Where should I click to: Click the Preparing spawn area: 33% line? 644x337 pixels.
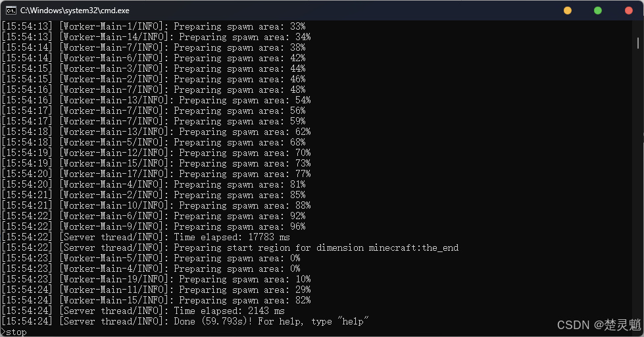[153, 27]
